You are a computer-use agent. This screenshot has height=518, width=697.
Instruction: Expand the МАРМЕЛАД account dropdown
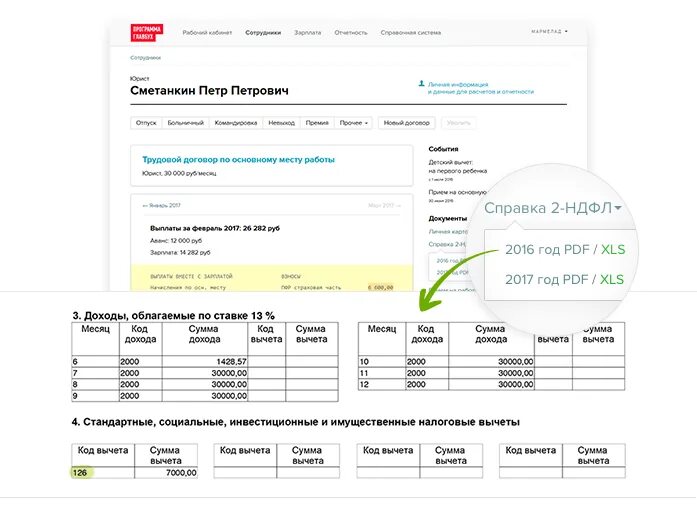pos(549,32)
